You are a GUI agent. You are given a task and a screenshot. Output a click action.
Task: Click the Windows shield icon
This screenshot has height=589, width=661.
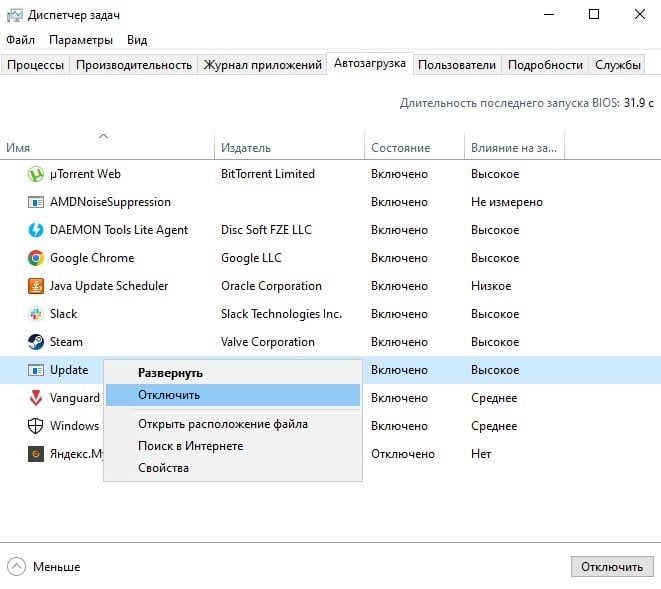point(35,426)
